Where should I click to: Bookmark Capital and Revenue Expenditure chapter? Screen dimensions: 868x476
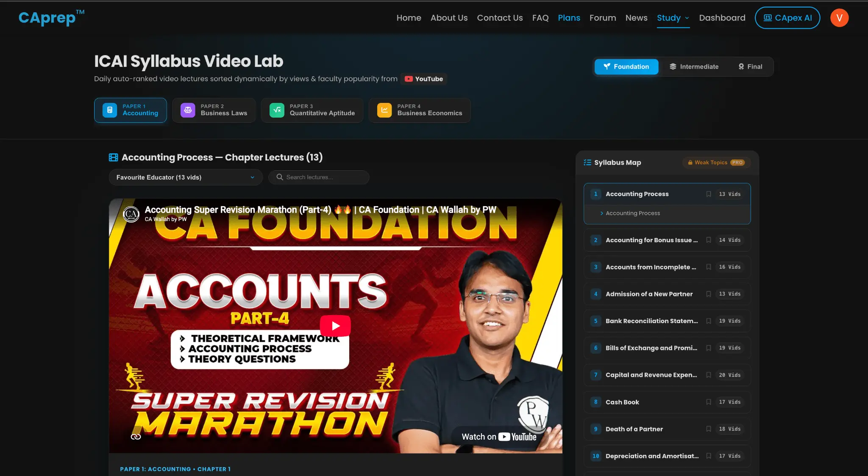click(x=709, y=375)
